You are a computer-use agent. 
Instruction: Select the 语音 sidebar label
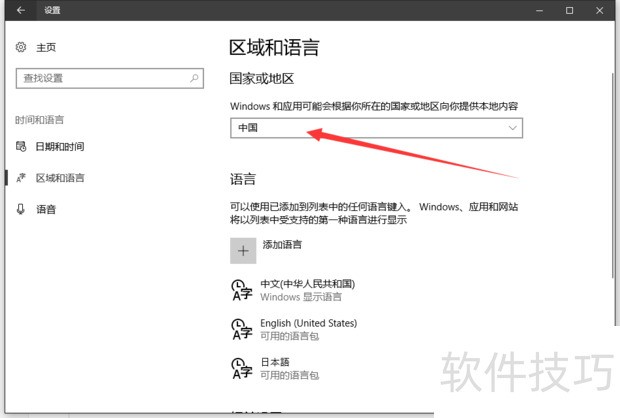46,209
